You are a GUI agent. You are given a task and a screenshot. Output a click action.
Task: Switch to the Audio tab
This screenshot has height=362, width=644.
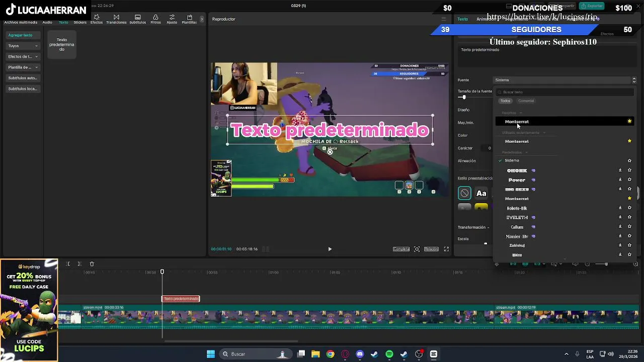(47, 22)
